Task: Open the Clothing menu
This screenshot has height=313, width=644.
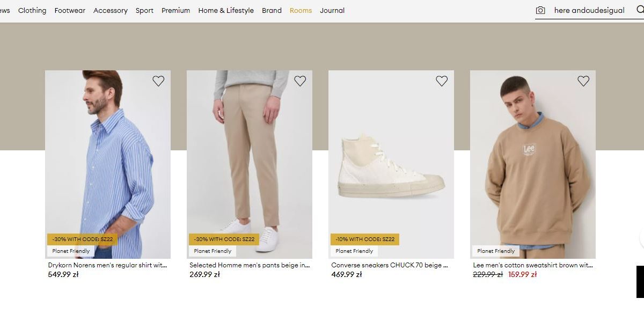Action: pos(32,10)
